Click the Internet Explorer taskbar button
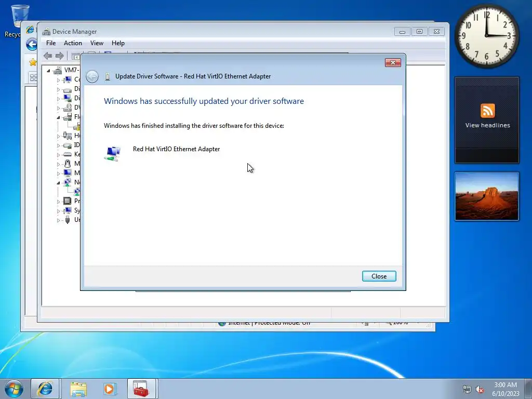The width and height of the screenshot is (532, 399). click(45, 389)
